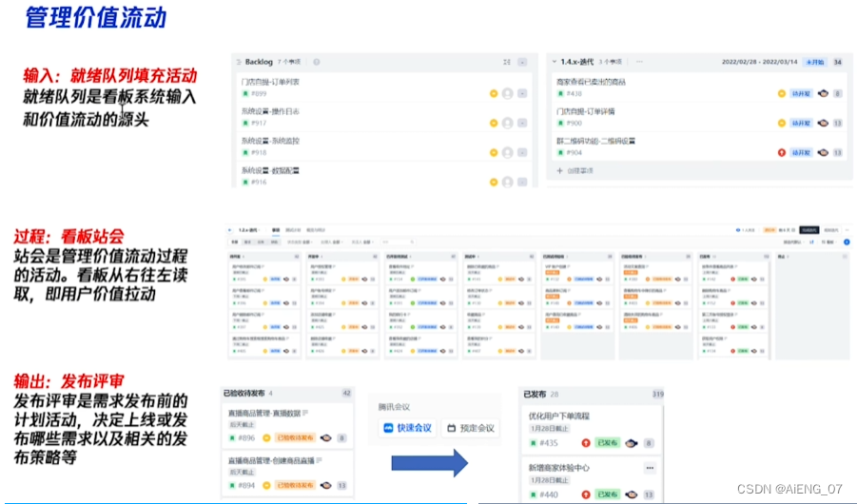Open more menu on 新增商家体验中心 card

(x=650, y=468)
